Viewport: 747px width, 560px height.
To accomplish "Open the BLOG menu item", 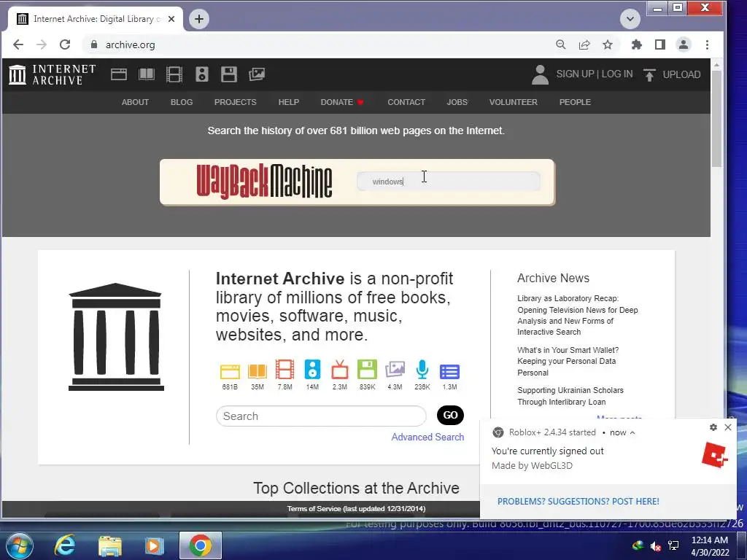I will 182,102.
